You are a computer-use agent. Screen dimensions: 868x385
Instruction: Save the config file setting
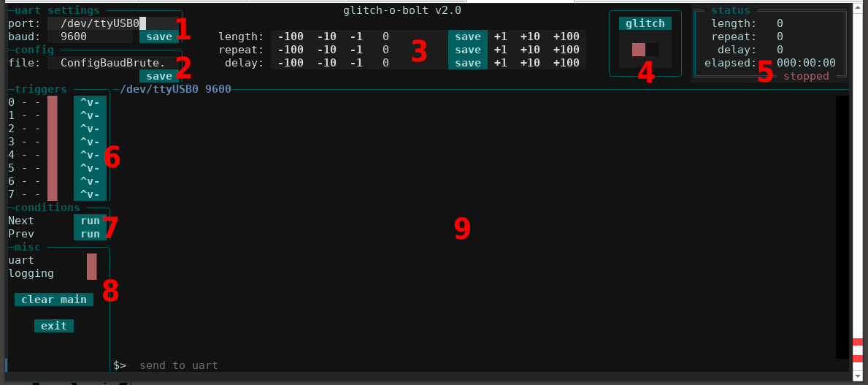point(158,76)
